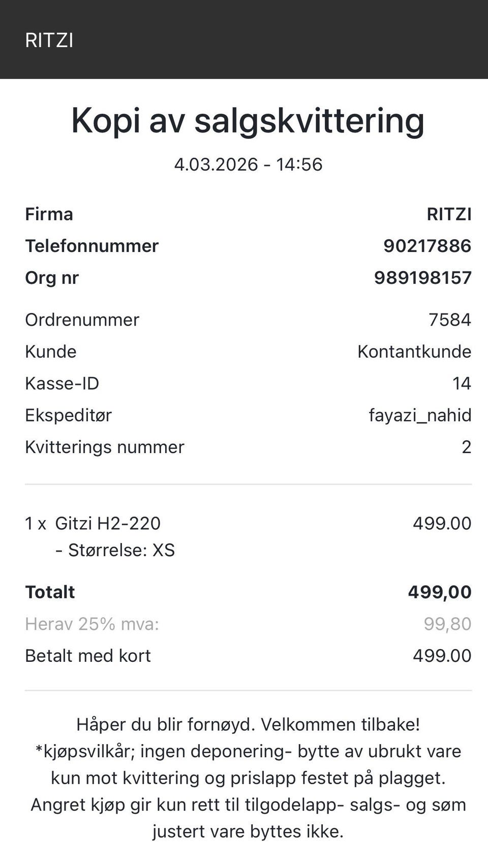Click the receipt date 4.03.2026 - 14:56

point(248,164)
